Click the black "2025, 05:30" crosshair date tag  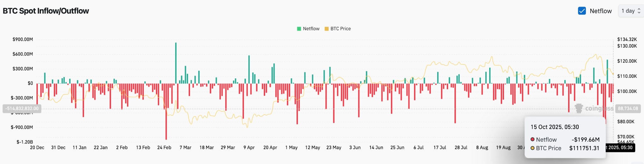620,148
